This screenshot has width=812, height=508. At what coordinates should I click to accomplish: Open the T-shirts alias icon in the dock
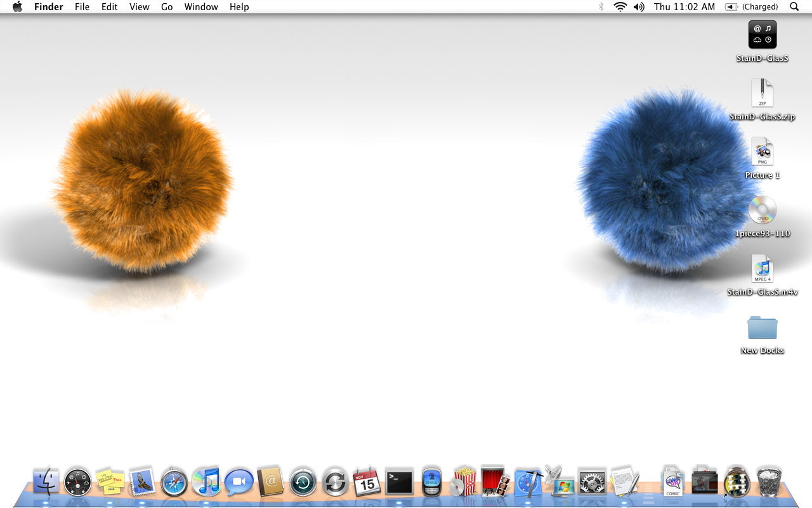click(737, 481)
